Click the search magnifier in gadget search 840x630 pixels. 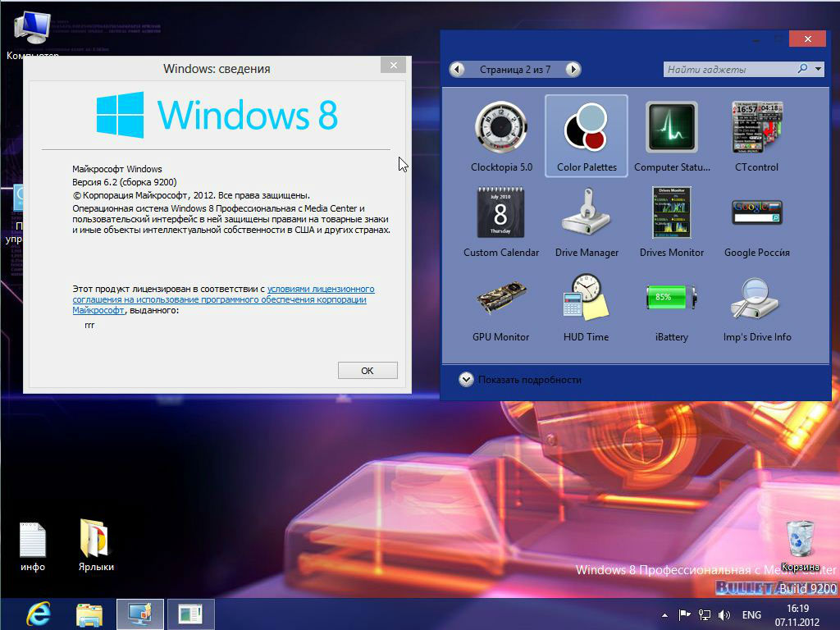tap(802, 69)
